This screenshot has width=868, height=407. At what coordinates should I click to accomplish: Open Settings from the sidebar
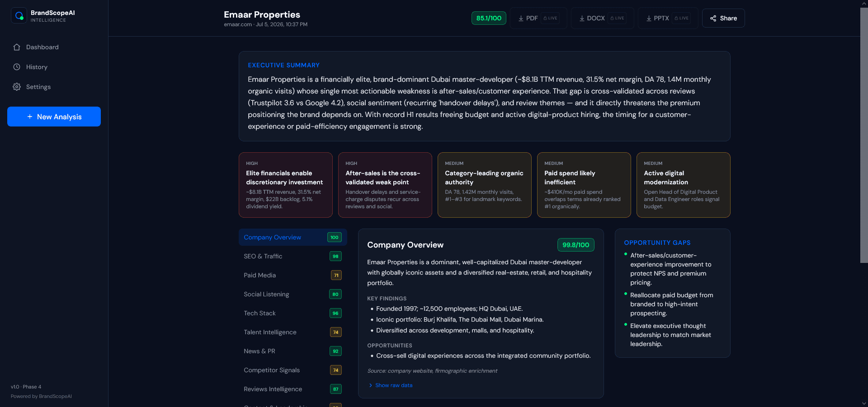coord(54,87)
